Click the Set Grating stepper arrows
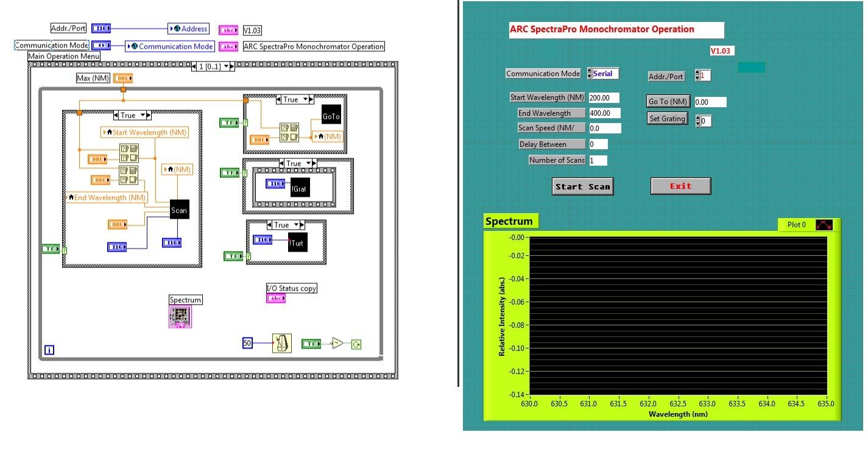Screen dimensions: 868x449 698,121
